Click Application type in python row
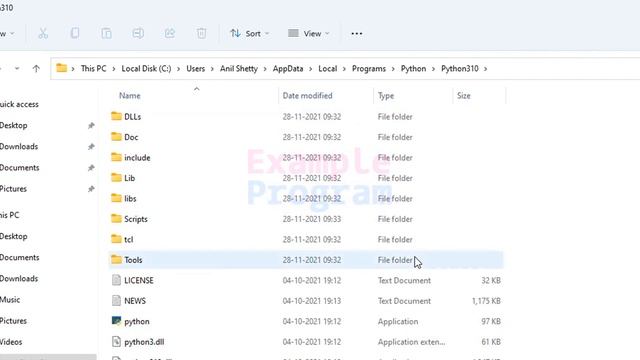The image size is (640, 360). point(398,322)
